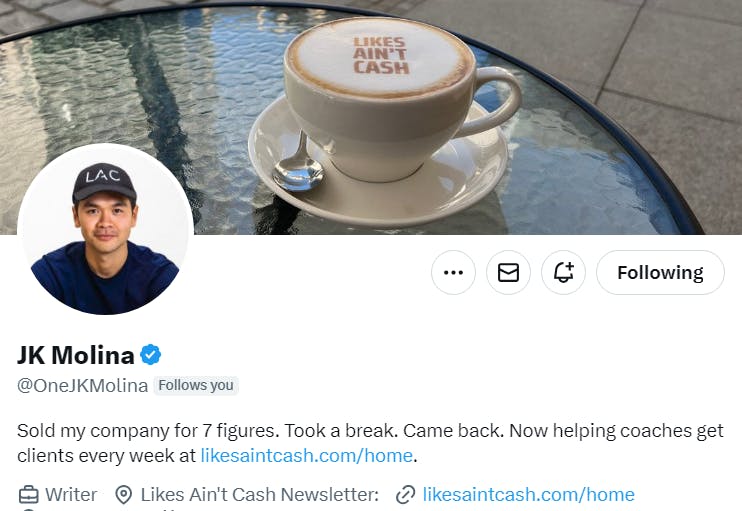Select the @OneJKMolina handle

coord(82,386)
